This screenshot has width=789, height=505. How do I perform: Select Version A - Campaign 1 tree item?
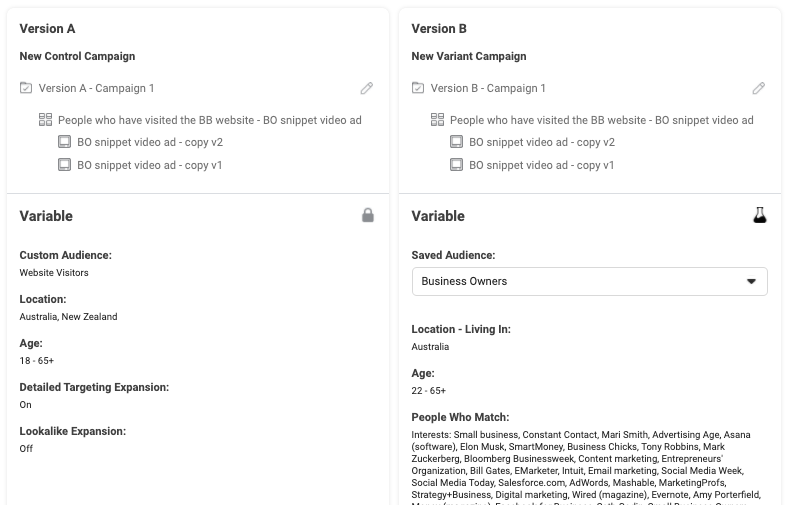pos(96,88)
